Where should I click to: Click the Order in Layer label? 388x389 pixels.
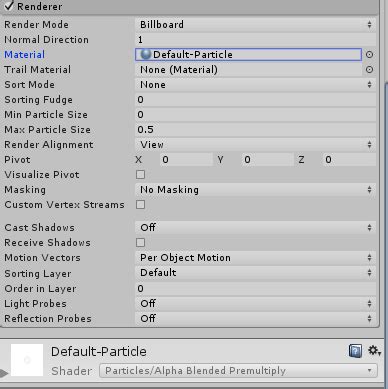point(40,289)
